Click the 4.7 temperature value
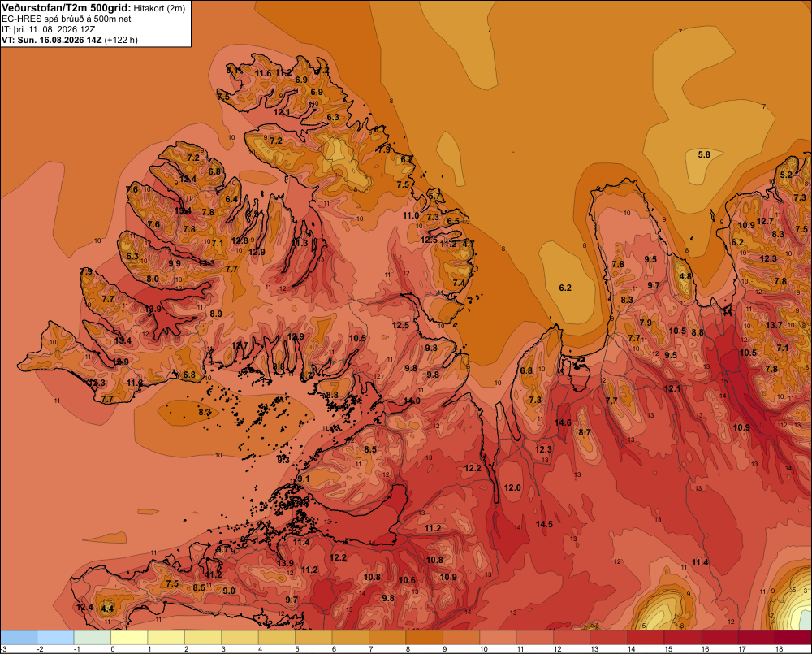 coord(469,244)
